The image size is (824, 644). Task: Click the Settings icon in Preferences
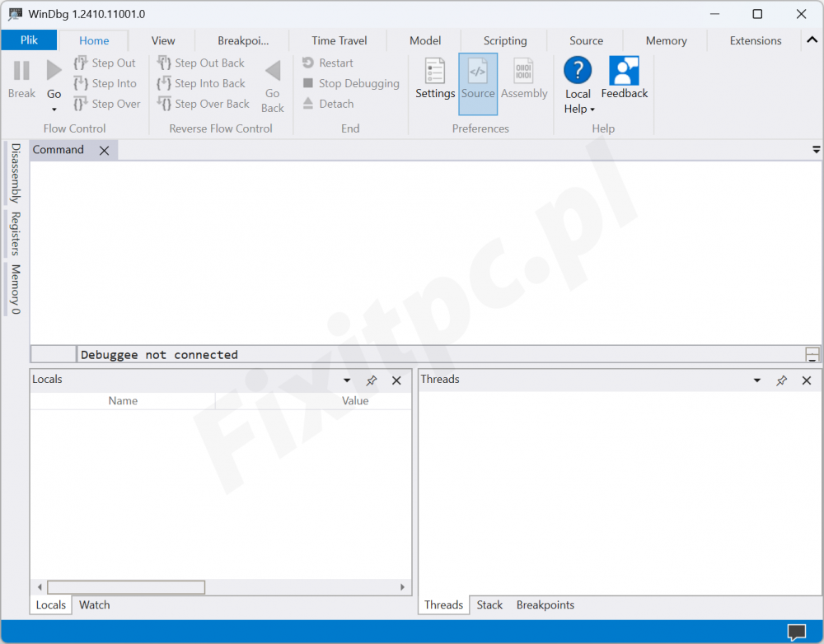(x=435, y=72)
